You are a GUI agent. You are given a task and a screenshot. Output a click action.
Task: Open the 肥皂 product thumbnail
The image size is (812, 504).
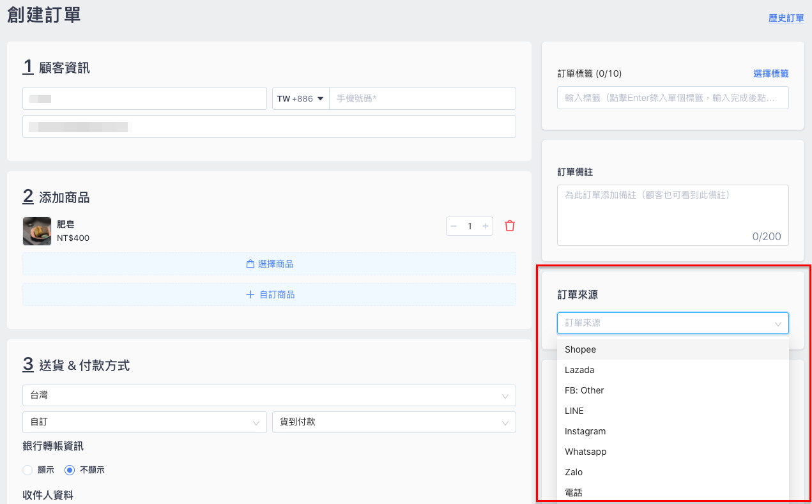point(37,231)
